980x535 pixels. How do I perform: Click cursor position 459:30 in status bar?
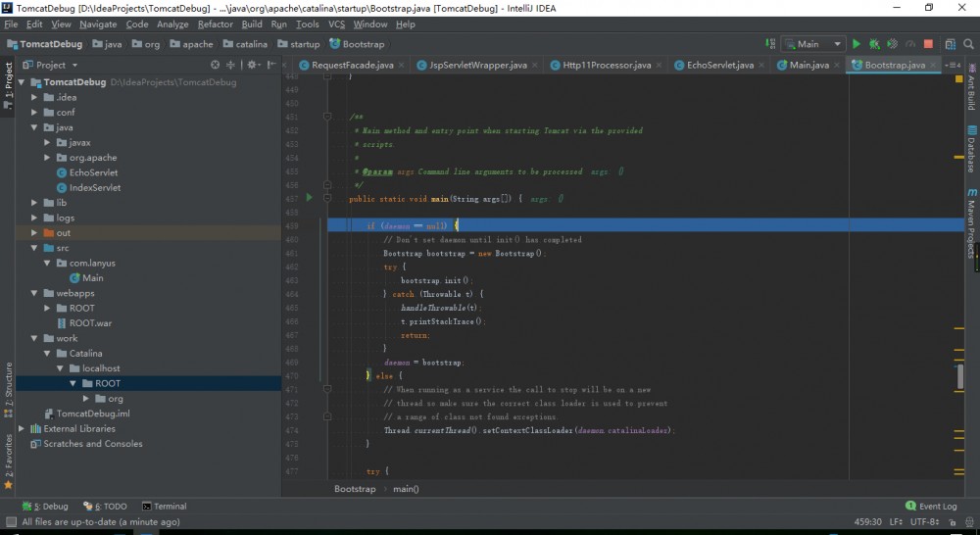(867, 522)
